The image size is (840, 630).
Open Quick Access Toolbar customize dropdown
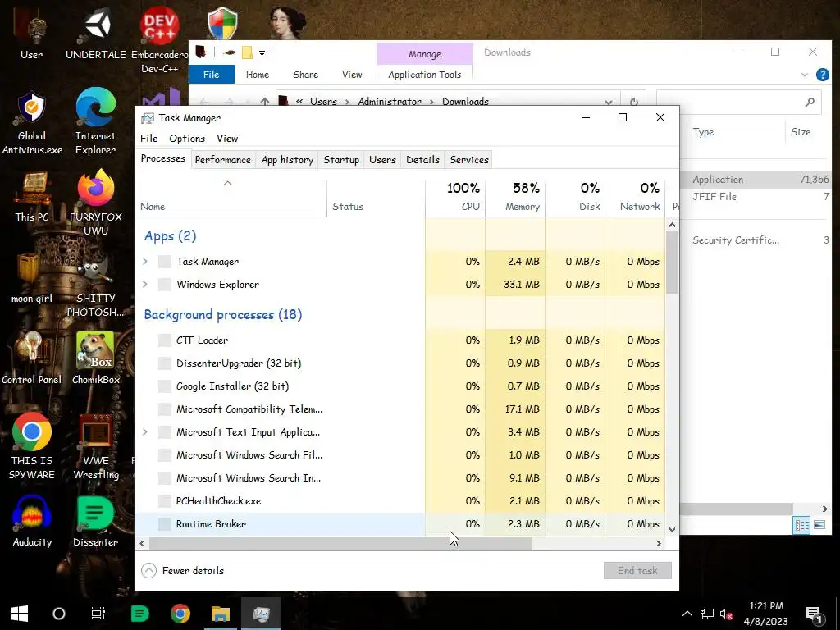point(262,52)
